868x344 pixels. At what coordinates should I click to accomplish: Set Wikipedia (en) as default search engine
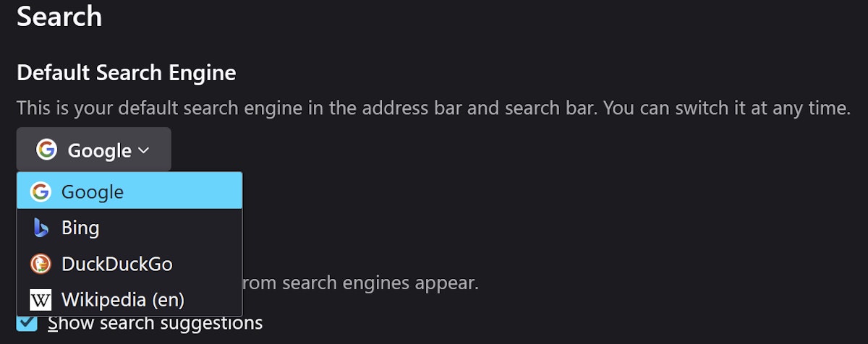[122, 299]
